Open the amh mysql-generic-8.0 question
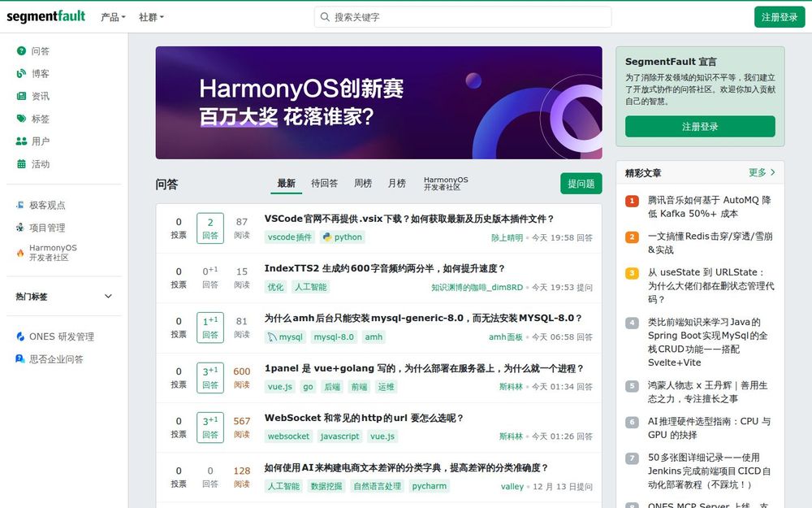This screenshot has height=508, width=812. point(423,318)
